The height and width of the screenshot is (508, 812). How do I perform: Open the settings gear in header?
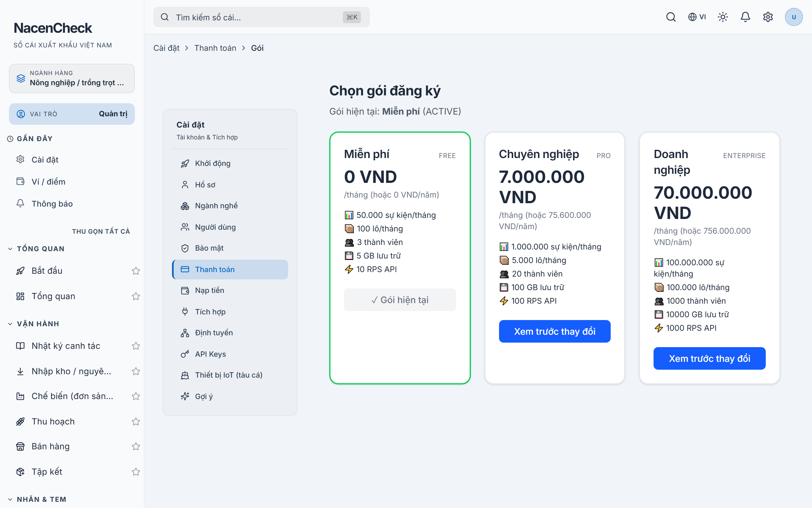coord(768,17)
